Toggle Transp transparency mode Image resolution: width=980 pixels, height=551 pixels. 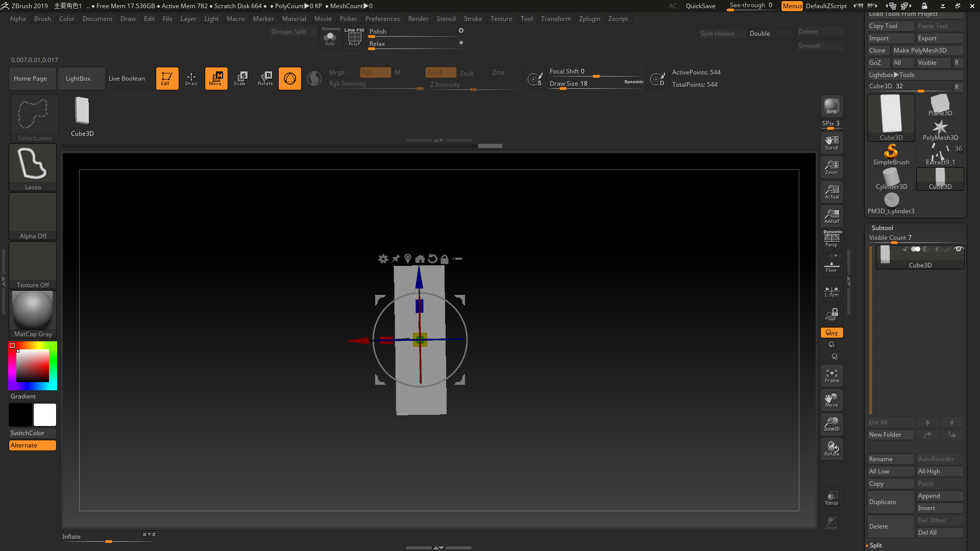tap(831, 498)
